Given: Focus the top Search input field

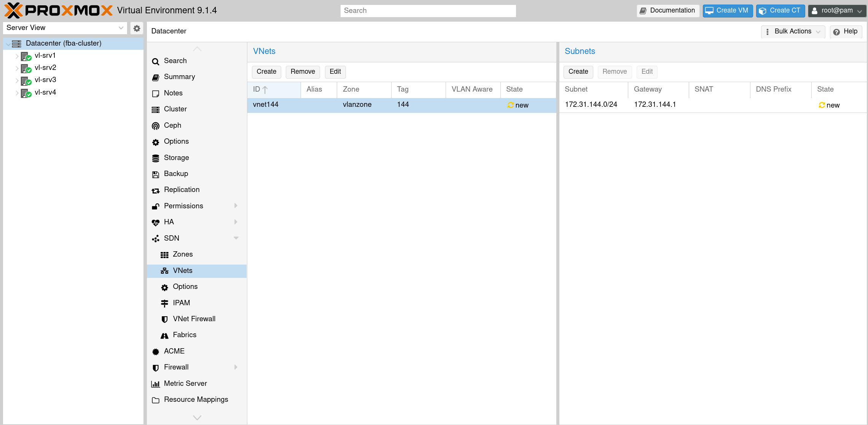Looking at the screenshot, I should (428, 11).
